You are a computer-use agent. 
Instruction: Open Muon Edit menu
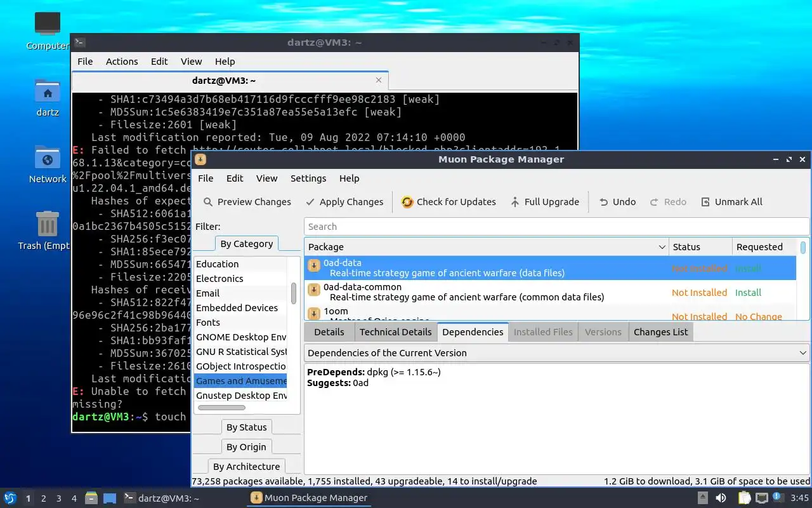tap(235, 178)
